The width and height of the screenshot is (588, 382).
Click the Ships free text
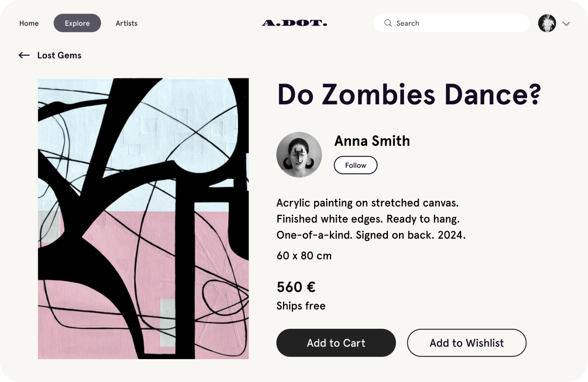[x=301, y=306]
